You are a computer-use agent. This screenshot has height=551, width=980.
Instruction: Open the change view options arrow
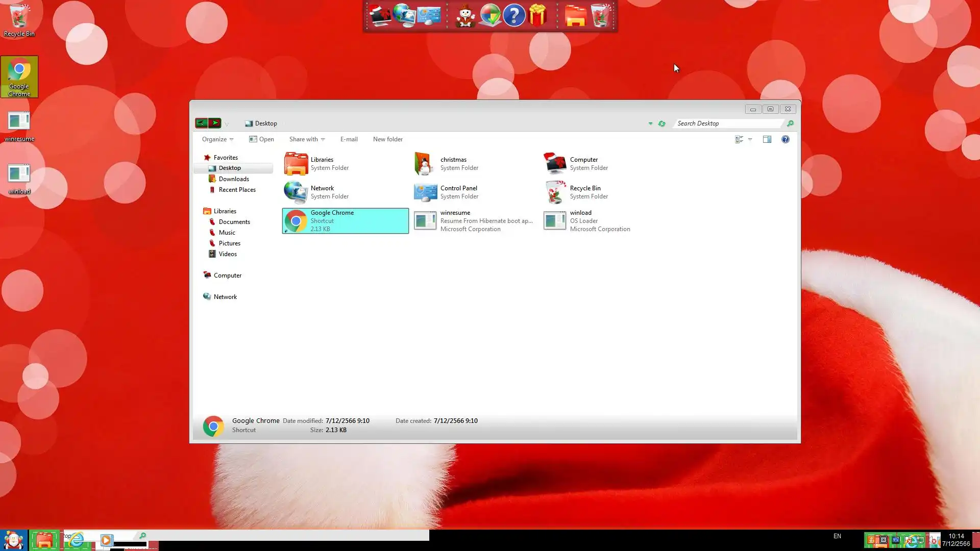750,139
